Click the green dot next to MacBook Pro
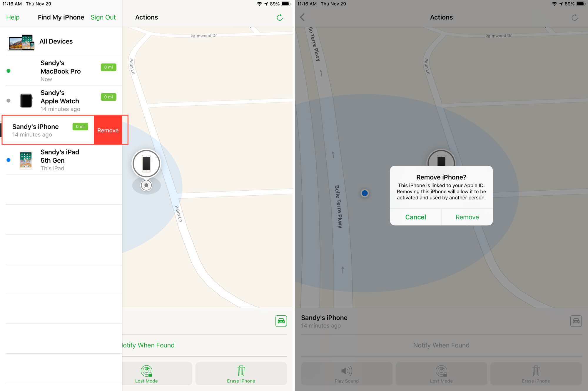 click(8, 71)
